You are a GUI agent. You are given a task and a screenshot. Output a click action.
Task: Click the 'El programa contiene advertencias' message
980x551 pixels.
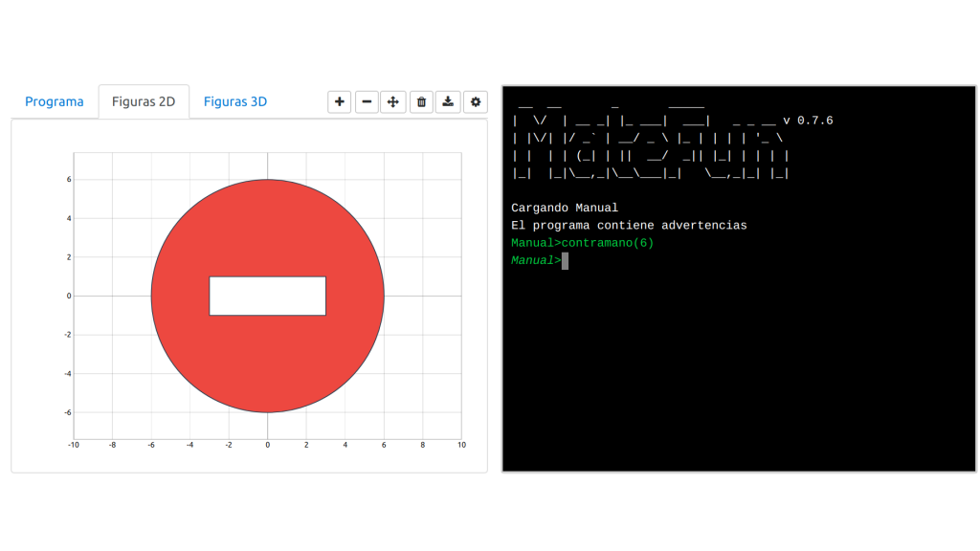pyautogui.click(x=629, y=226)
